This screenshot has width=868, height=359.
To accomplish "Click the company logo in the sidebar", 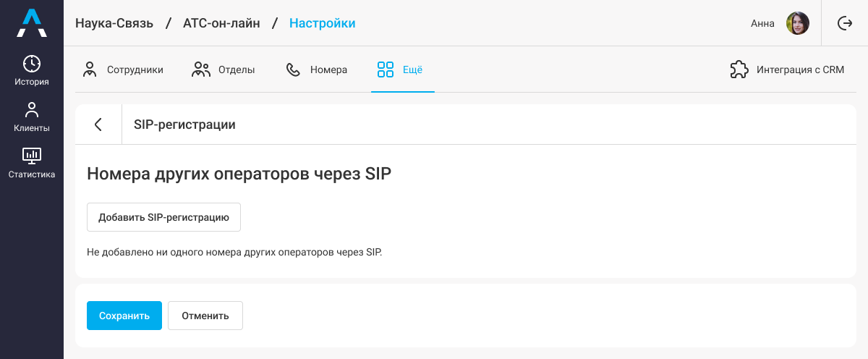I will click(32, 23).
